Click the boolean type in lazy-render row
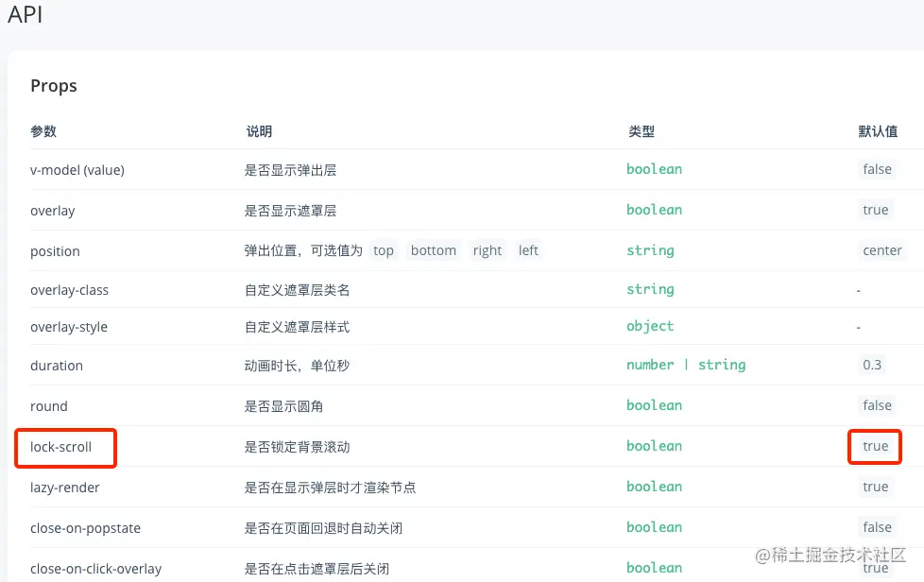Image resolution: width=924 pixels, height=582 pixels. (x=654, y=488)
